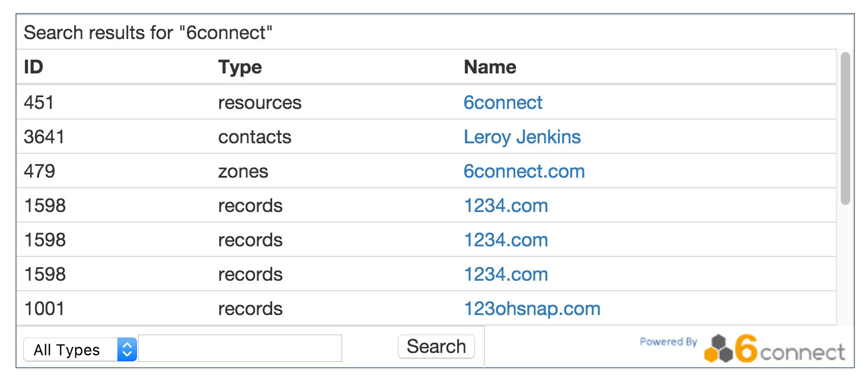Click the vertical scrollbar thumb

[x=845, y=129]
